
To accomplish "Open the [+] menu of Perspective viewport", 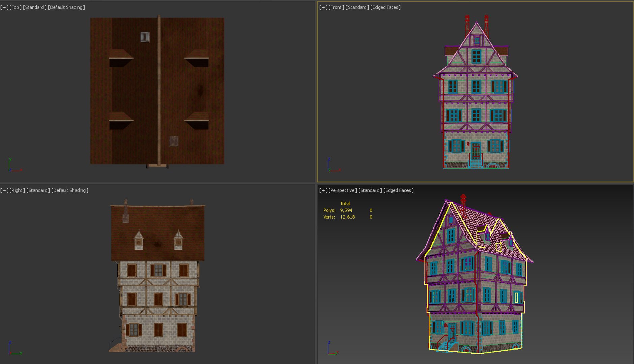I will [323, 190].
